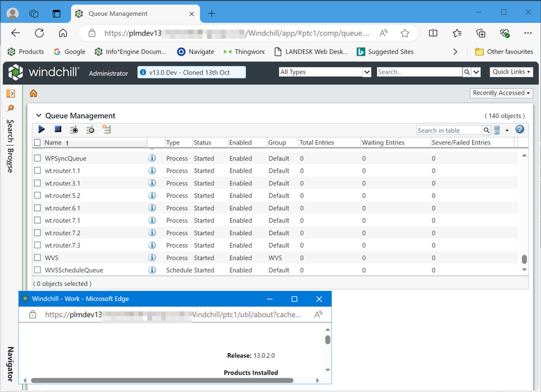Toggle the select-all checkbox in header
541x392 pixels.
(38, 143)
